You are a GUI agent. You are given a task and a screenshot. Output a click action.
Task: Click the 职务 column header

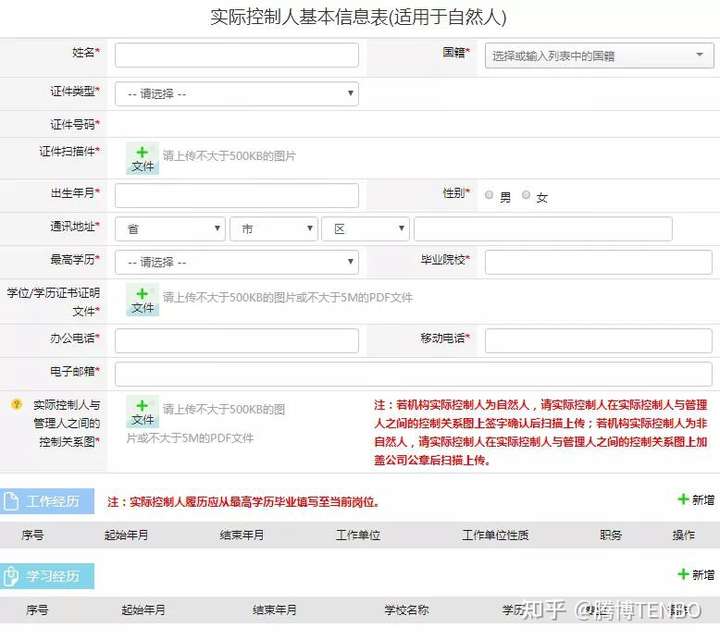(x=611, y=535)
